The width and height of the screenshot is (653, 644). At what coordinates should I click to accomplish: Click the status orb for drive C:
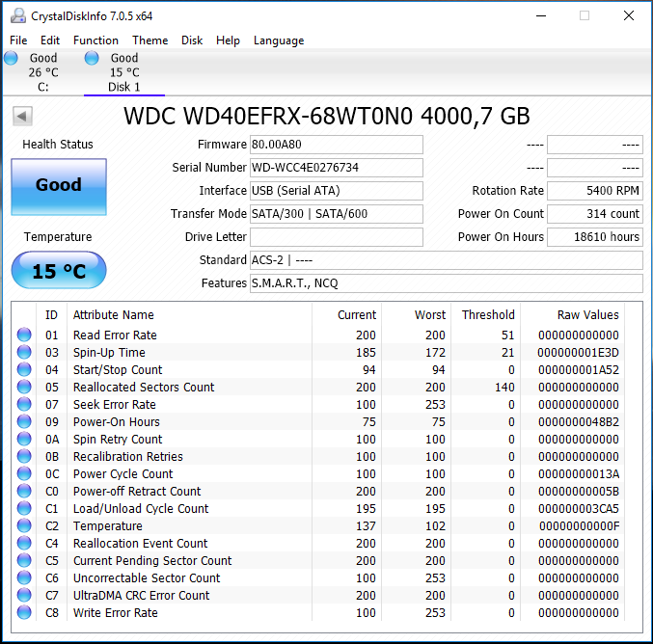pyautogui.click(x=12, y=58)
